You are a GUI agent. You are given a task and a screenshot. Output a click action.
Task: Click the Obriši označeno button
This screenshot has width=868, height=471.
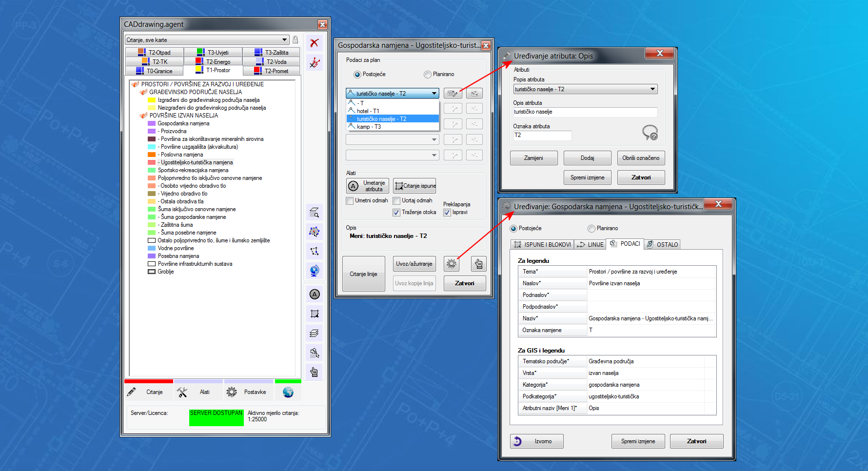point(641,158)
